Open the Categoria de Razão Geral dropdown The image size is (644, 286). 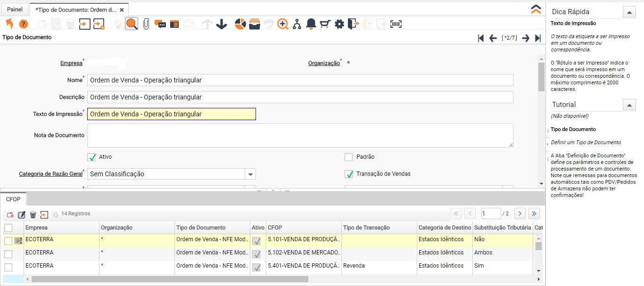(x=250, y=174)
